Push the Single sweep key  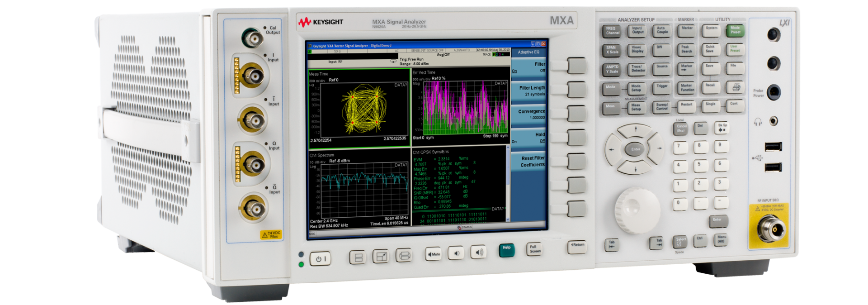(710, 106)
